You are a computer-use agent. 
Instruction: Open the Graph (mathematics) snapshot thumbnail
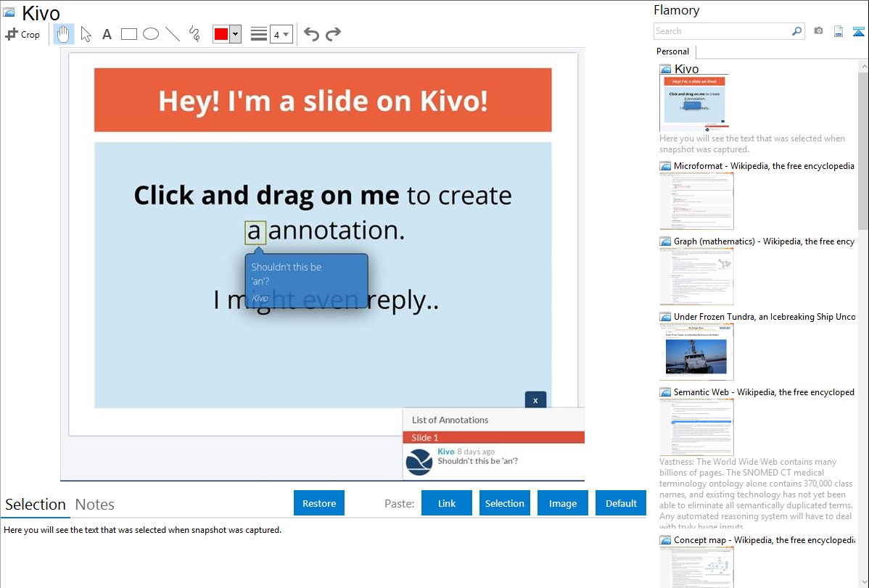[x=696, y=276]
